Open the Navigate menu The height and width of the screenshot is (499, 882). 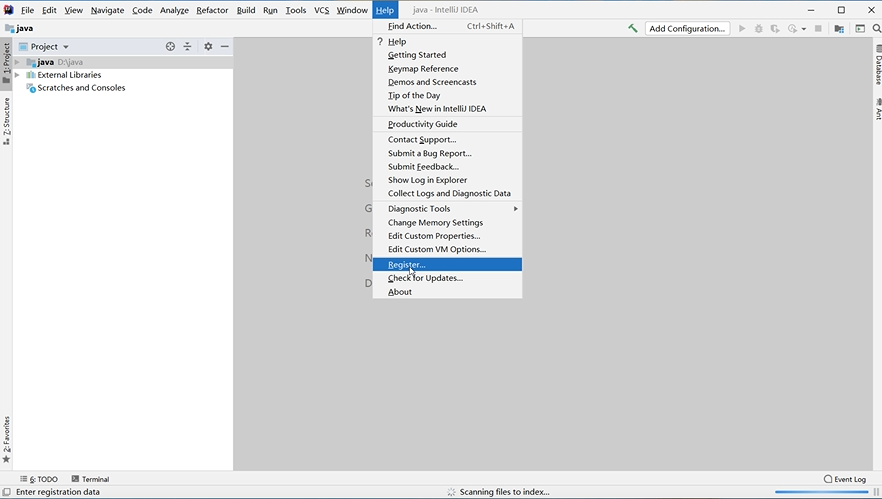tap(107, 10)
